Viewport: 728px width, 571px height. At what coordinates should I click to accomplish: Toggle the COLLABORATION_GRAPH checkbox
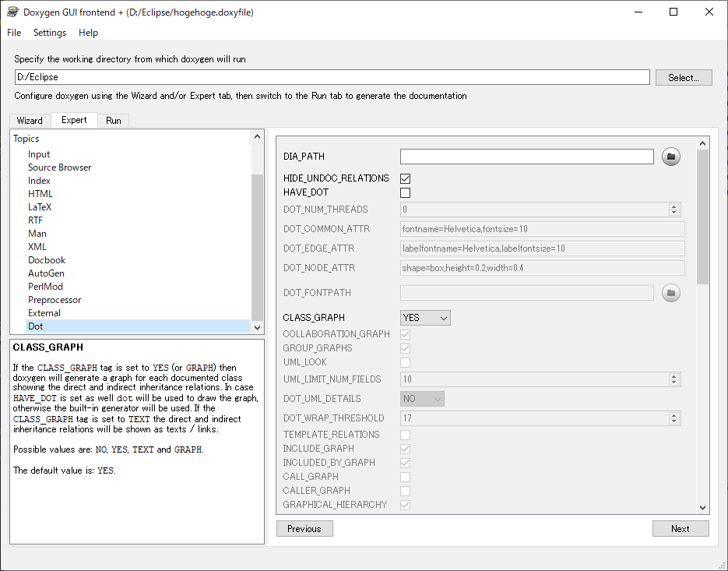click(406, 334)
